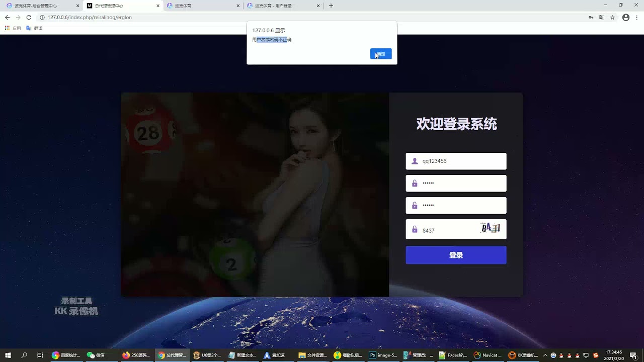Show hidden system tray icons
Screen dimensions: 644x362
[545, 355]
